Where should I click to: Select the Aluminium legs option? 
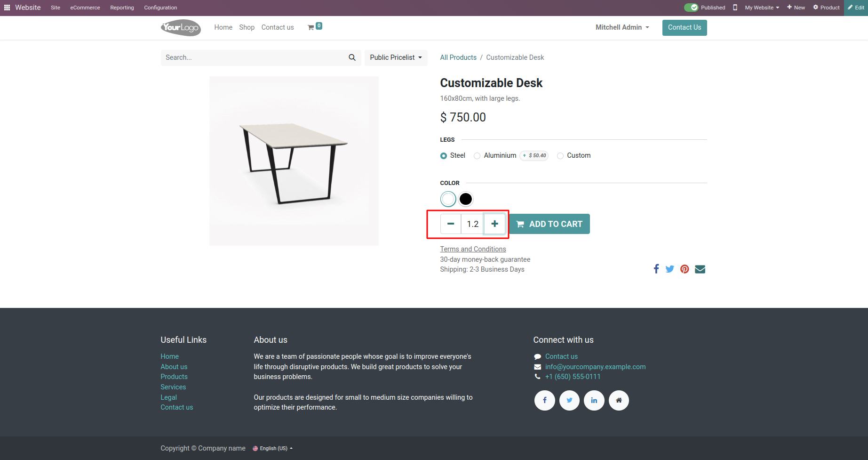point(477,156)
